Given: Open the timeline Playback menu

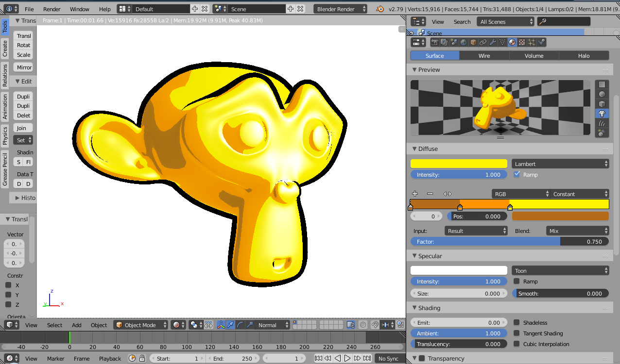Looking at the screenshot, I should click(x=110, y=358).
